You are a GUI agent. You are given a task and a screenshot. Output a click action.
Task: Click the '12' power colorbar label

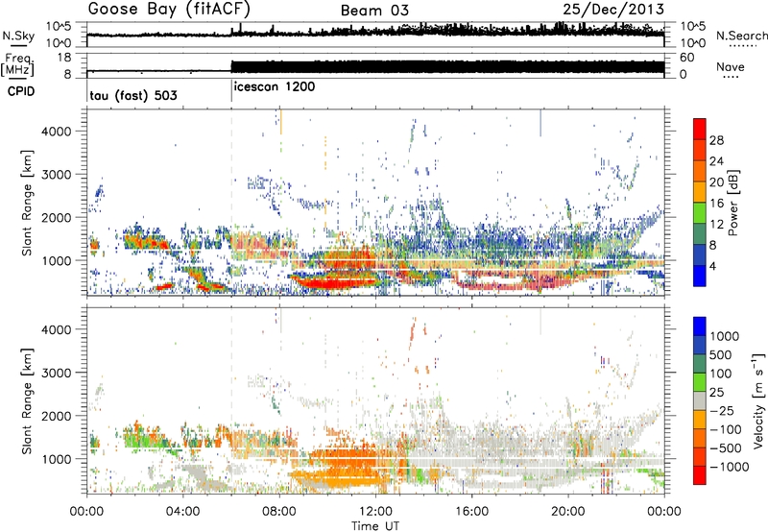point(717,224)
